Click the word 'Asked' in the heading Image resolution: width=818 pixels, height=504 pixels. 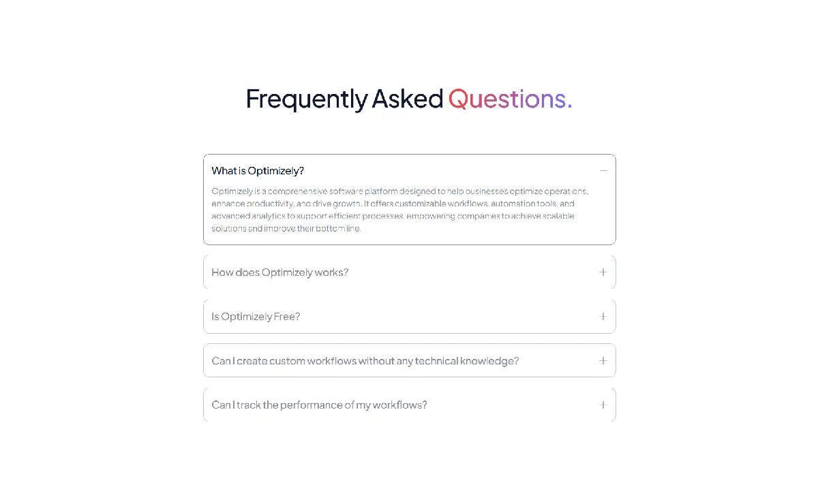click(407, 99)
